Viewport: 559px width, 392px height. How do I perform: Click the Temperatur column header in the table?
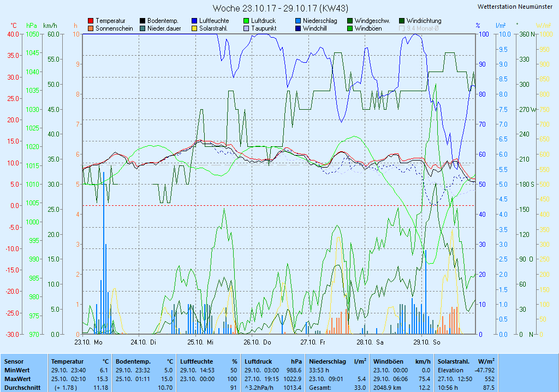point(67,361)
